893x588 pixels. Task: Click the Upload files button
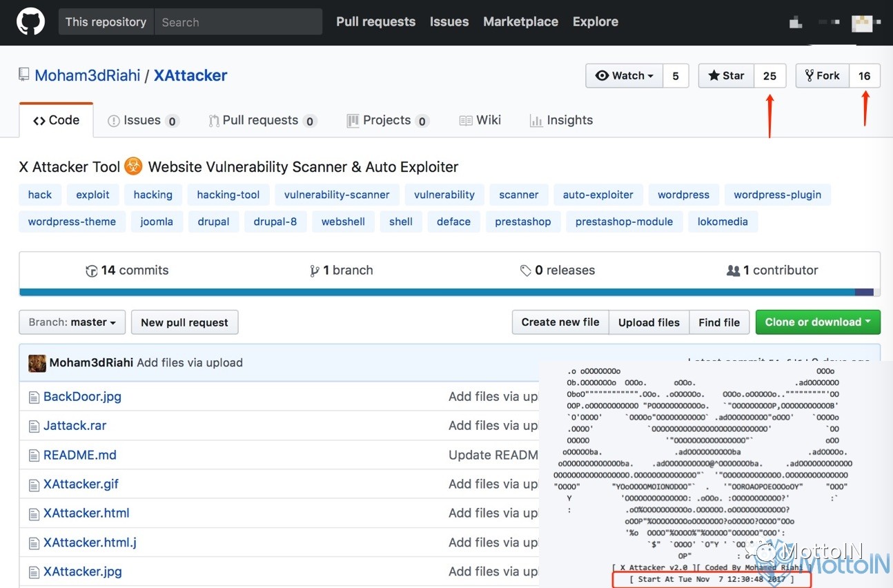coord(649,322)
